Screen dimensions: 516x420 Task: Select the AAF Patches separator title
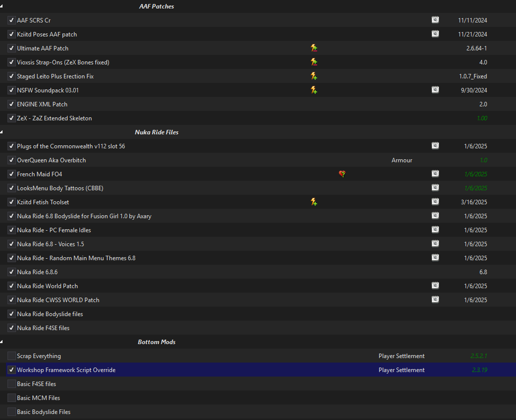[x=157, y=6]
